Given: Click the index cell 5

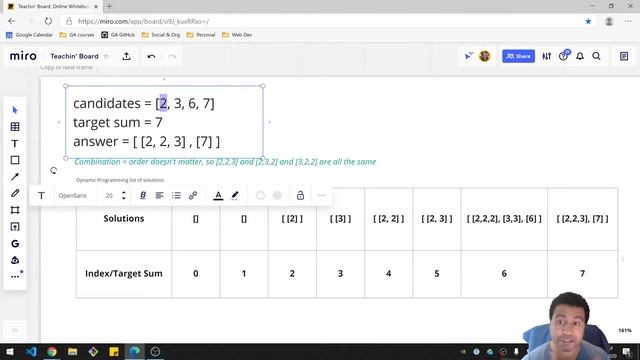Looking at the screenshot, I should [437, 273].
